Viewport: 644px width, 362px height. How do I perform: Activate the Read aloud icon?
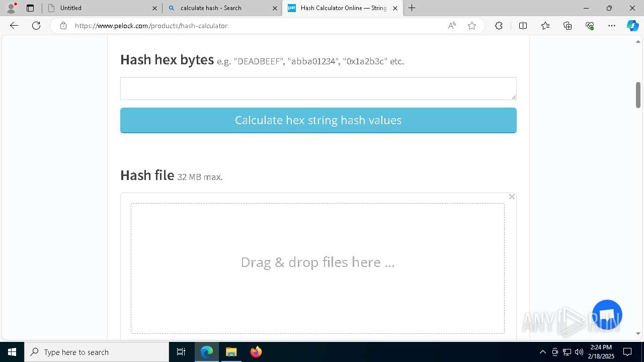point(452,26)
